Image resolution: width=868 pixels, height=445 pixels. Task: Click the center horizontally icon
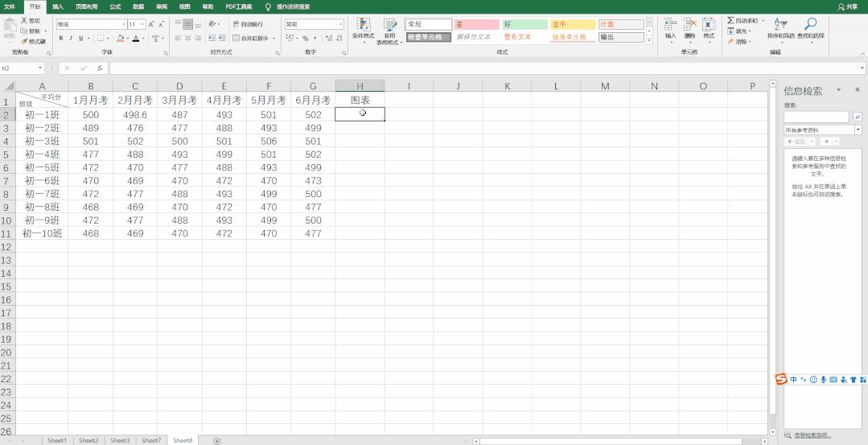pos(187,38)
